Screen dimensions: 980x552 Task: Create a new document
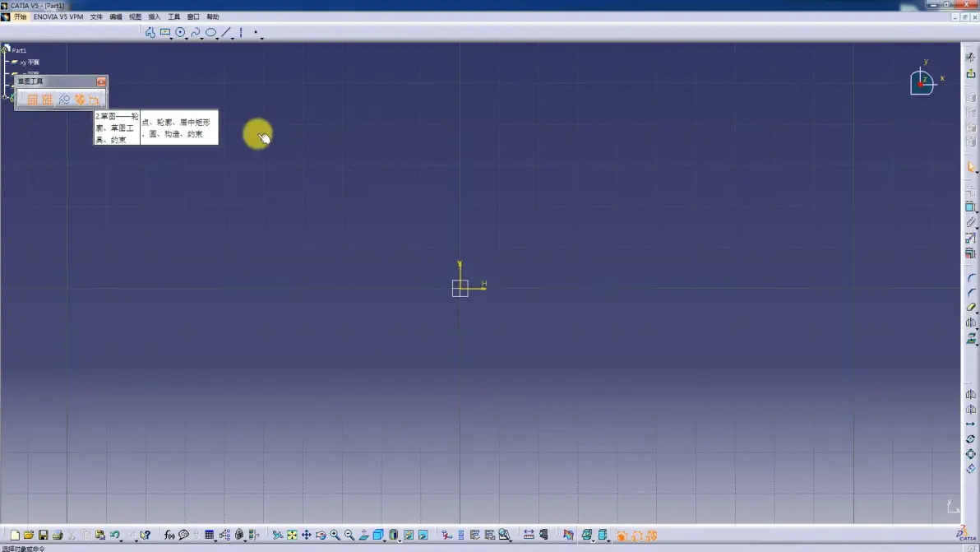(14, 535)
